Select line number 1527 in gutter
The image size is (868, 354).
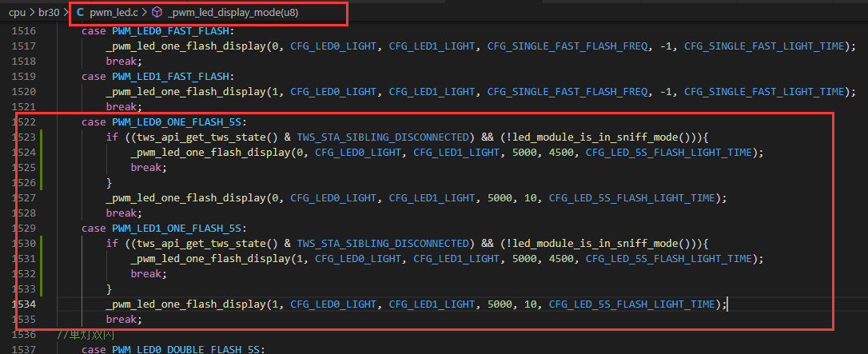(x=23, y=197)
